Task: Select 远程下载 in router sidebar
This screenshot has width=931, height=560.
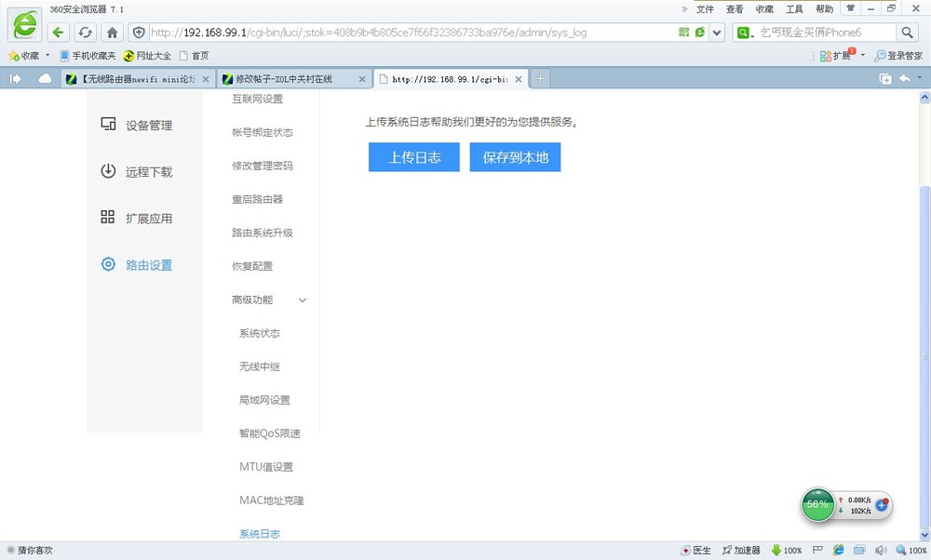Action: [137, 172]
